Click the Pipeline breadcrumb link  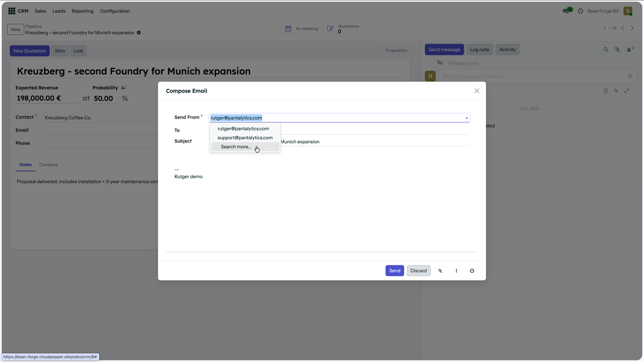[34, 26]
